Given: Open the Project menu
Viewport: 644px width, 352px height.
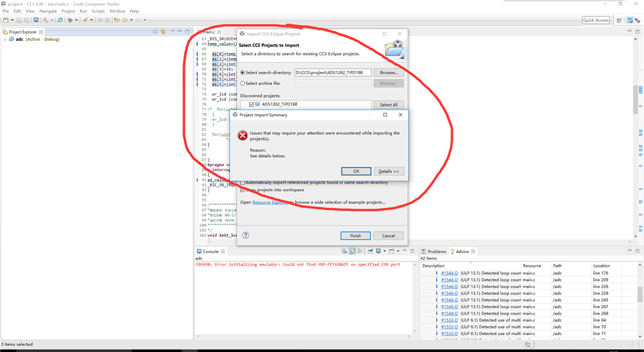Looking at the screenshot, I should [x=68, y=11].
